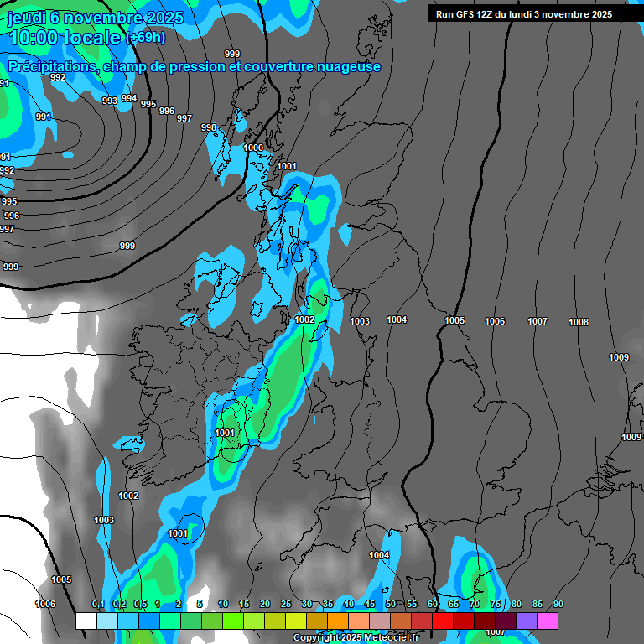Select the magenta 90 mm legend swatch

click(548, 621)
